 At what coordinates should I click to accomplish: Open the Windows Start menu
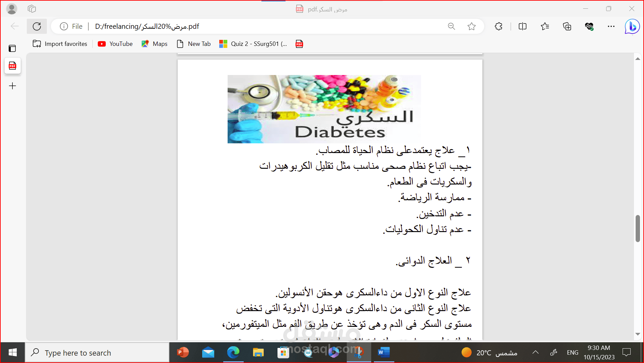coord(13,353)
